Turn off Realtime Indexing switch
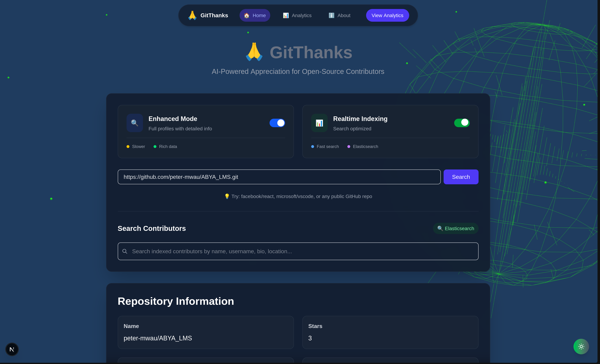This screenshot has width=600, height=364. coord(462,123)
